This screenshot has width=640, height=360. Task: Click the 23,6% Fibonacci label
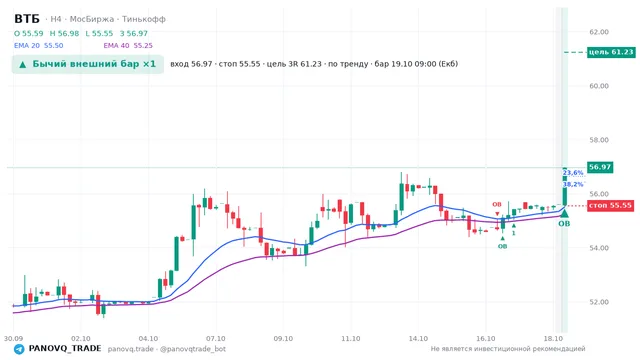click(x=573, y=173)
